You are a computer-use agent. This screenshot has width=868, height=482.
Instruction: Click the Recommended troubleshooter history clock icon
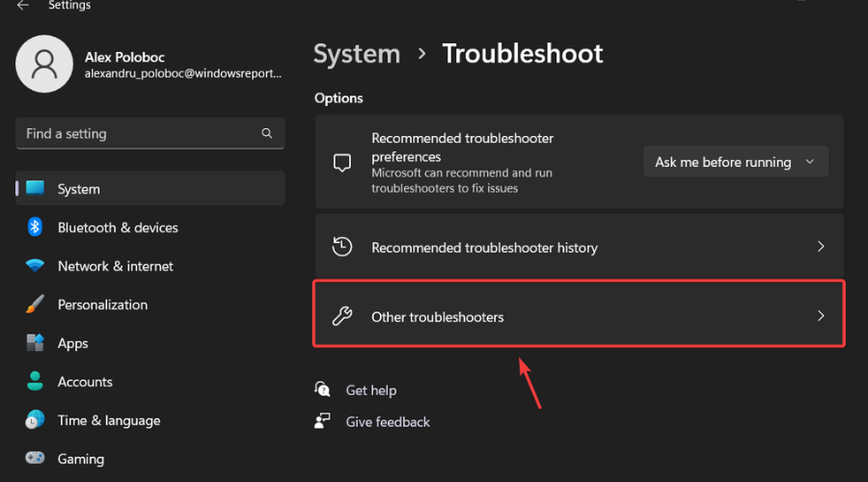341,247
